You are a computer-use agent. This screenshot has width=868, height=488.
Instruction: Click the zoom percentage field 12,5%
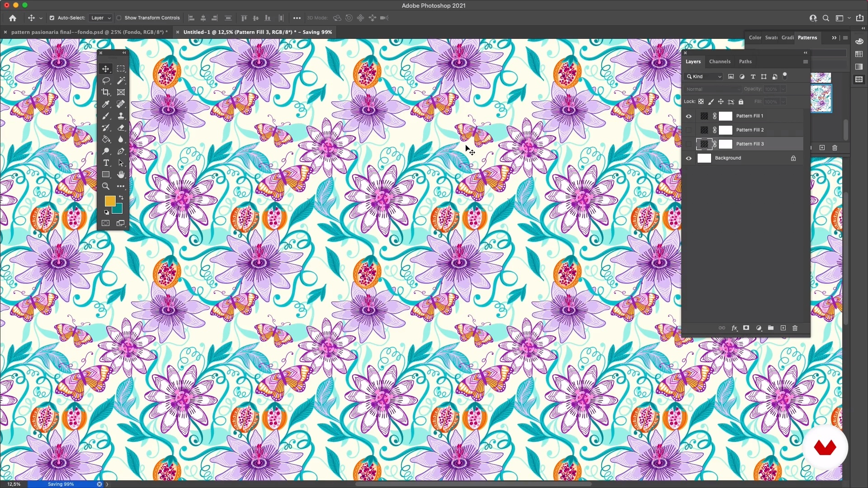pyautogui.click(x=14, y=484)
